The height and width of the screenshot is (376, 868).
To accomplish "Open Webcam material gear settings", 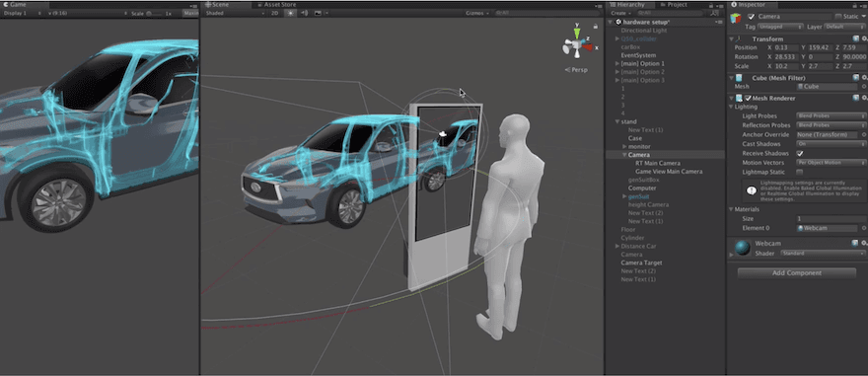I will coord(864,243).
